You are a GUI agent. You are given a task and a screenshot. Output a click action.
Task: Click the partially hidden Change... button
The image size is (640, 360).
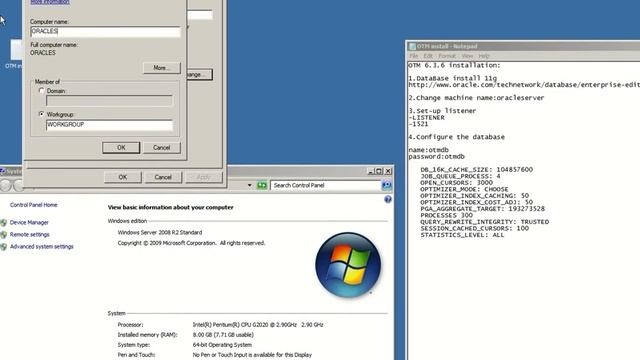[200, 75]
